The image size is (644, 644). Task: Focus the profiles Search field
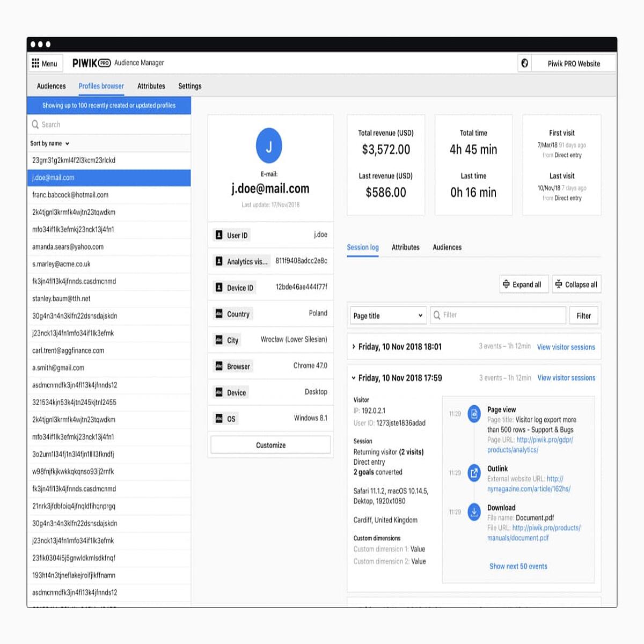[109, 125]
